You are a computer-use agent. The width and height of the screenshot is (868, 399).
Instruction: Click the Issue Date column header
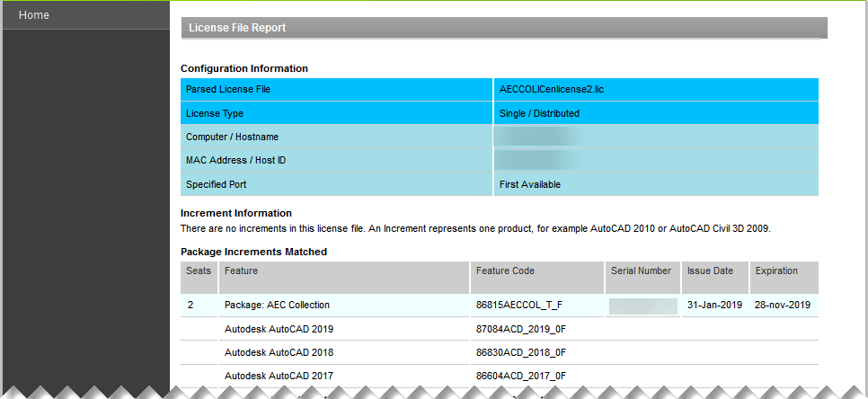point(710,270)
